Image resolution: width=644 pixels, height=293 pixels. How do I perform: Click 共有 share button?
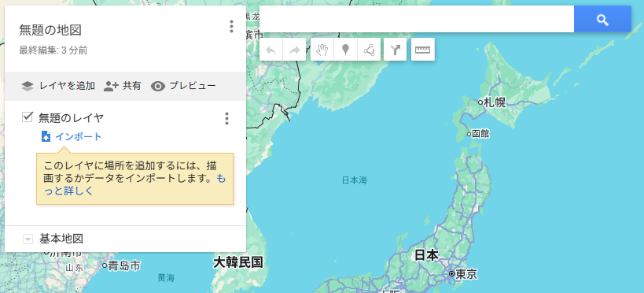[x=123, y=86]
